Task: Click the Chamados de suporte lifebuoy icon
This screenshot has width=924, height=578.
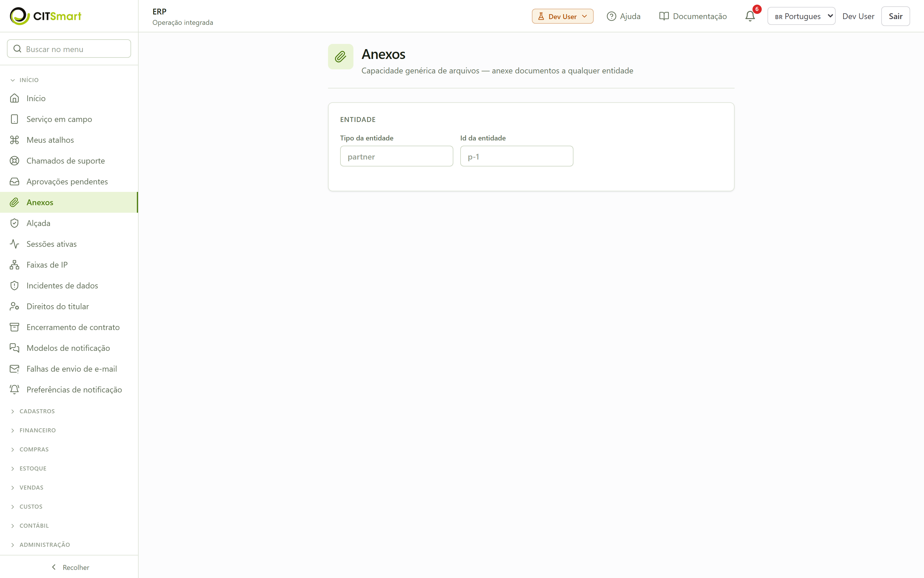Action: [x=14, y=161]
